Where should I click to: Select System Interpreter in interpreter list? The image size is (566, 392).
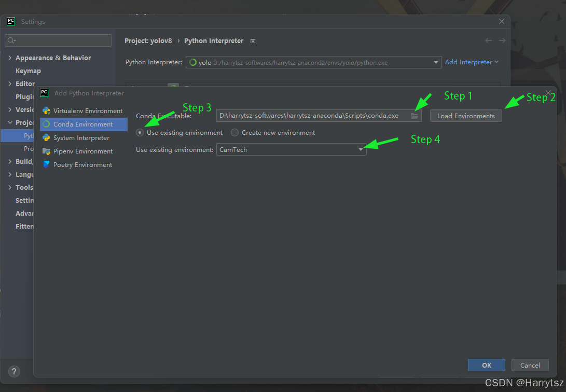coord(84,138)
